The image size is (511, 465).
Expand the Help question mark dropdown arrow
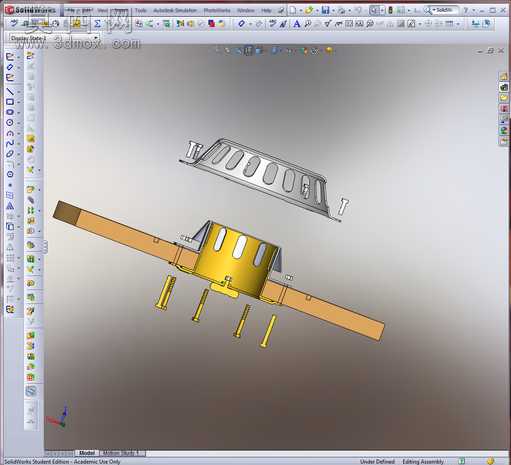click(x=473, y=11)
